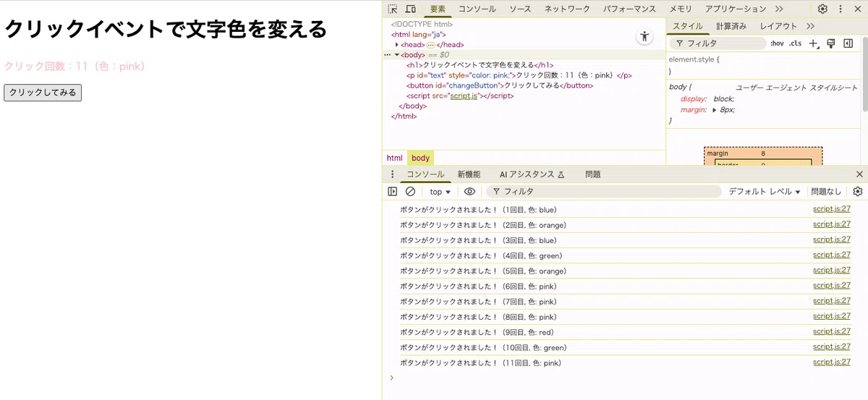Switch to the top コンソール tab
This screenshot has height=400, width=868.
click(x=477, y=9)
